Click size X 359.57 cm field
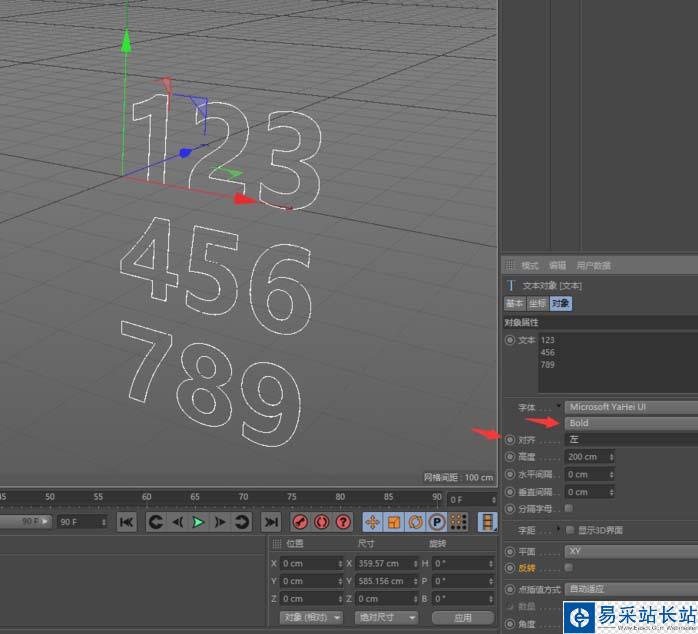The image size is (698, 634). 384,564
